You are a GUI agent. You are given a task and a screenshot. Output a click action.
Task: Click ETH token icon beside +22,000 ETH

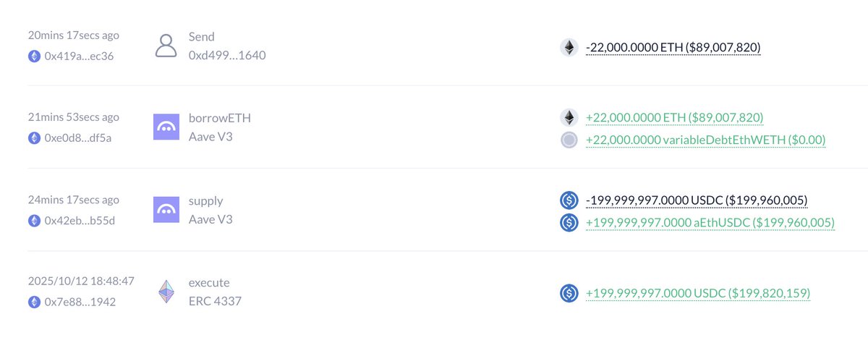(570, 117)
